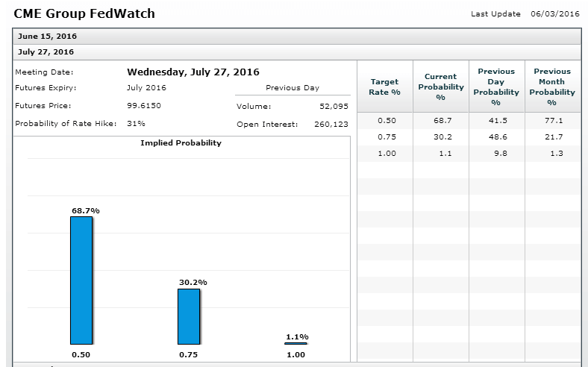The width and height of the screenshot is (588, 367).
Task: Select the Wednesday, July 27, 2016 meeting date
Action: tap(193, 72)
